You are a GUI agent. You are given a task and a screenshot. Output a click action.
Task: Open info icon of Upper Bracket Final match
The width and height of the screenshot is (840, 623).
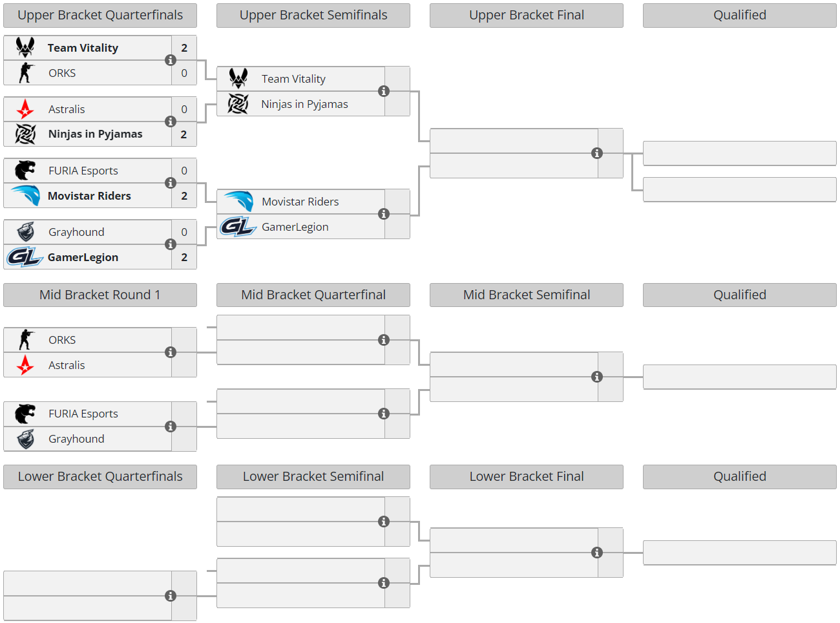pyautogui.click(x=597, y=153)
